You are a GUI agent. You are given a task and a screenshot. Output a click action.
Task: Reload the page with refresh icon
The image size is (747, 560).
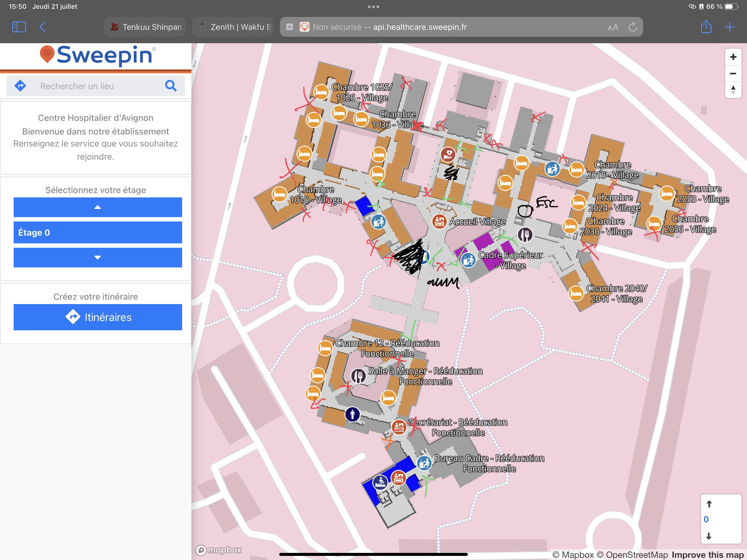coord(632,27)
